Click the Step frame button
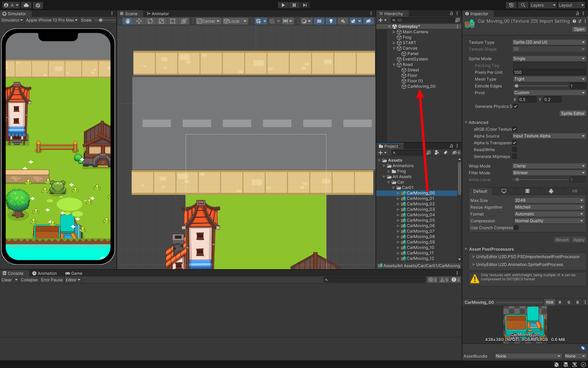 click(x=305, y=5)
